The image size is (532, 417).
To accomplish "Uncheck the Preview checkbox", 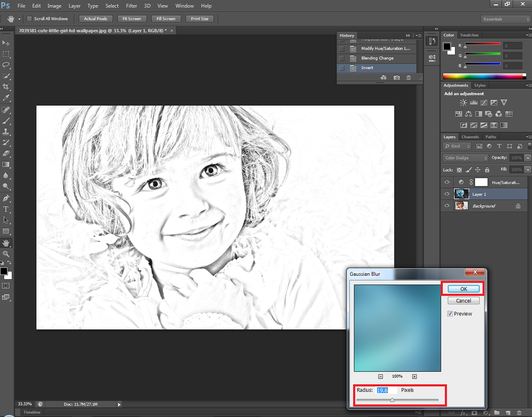I will pyautogui.click(x=450, y=314).
